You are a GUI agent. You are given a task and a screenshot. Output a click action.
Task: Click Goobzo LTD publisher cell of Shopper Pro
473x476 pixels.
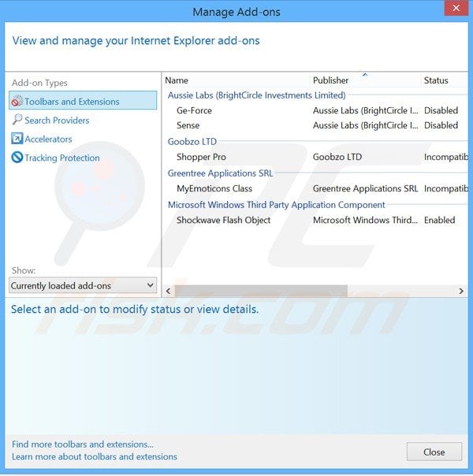tap(337, 157)
